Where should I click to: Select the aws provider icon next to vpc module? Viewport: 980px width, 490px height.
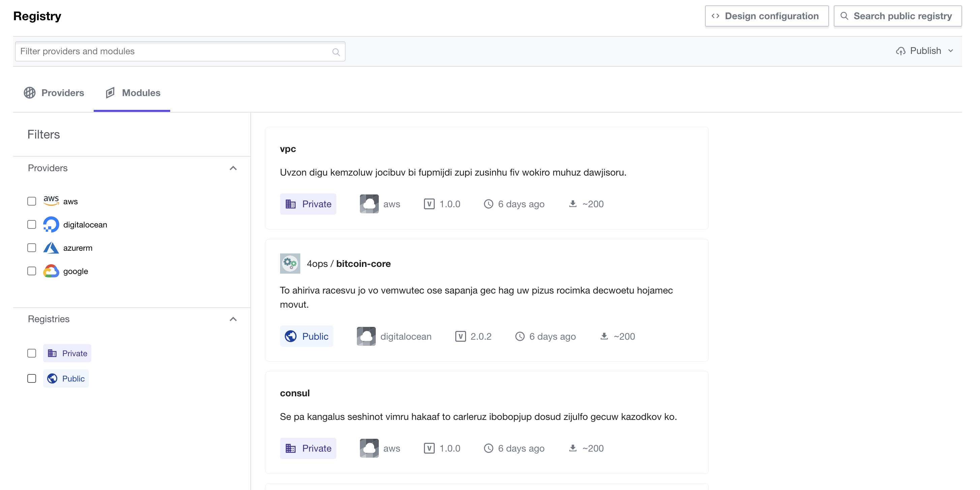tap(369, 204)
